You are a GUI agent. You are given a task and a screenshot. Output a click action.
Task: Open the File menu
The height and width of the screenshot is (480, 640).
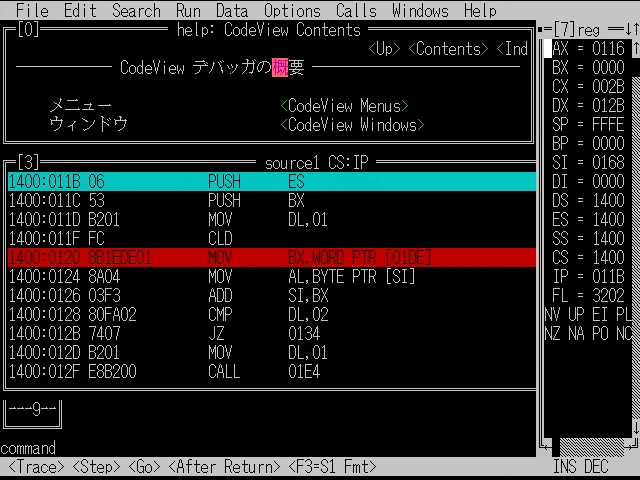point(32,10)
